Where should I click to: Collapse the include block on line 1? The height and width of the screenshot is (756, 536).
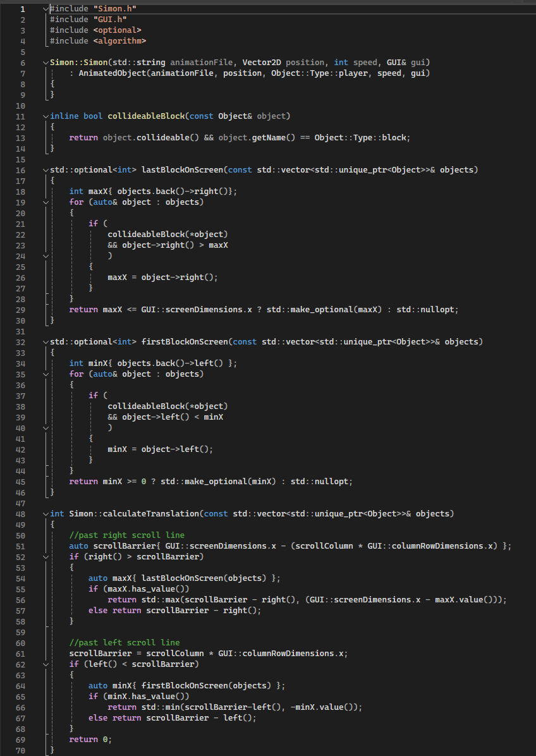[x=44, y=8]
